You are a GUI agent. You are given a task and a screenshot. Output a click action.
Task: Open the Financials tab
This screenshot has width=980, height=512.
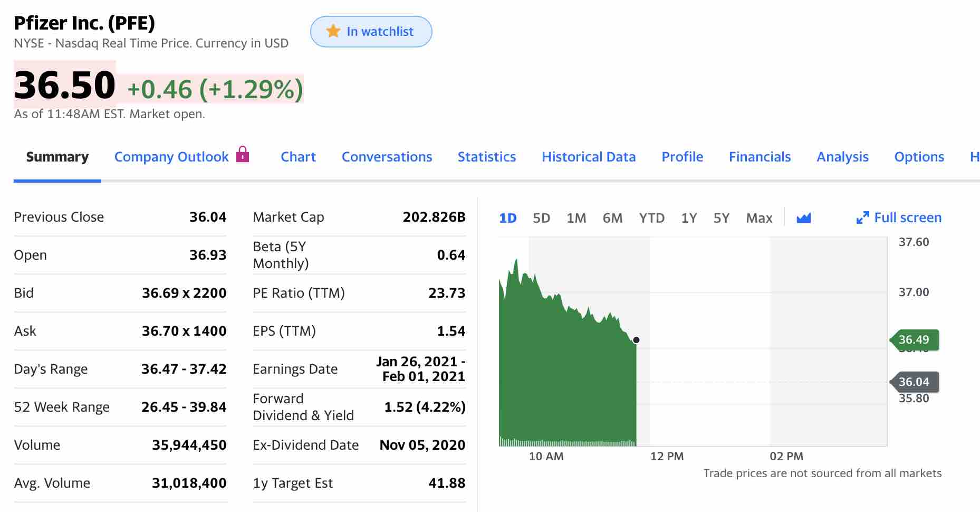pos(760,157)
